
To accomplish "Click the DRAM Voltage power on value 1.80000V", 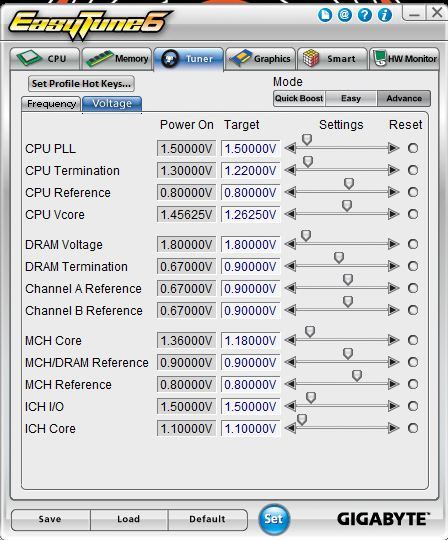I will (x=186, y=245).
